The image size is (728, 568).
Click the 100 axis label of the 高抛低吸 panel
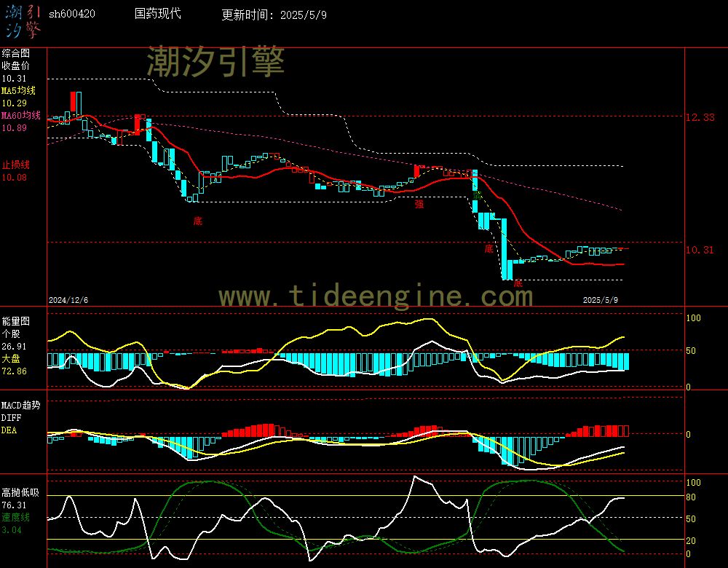(693, 483)
